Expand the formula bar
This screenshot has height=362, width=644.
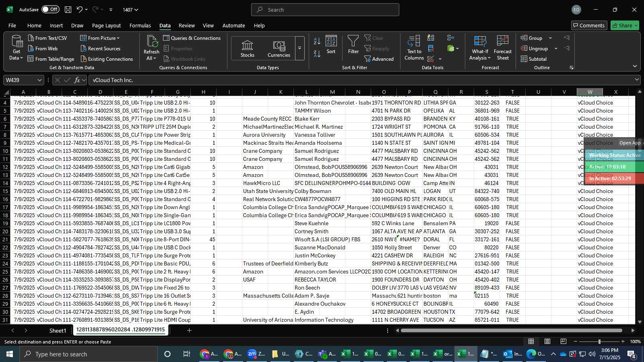pyautogui.click(x=636, y=80)
